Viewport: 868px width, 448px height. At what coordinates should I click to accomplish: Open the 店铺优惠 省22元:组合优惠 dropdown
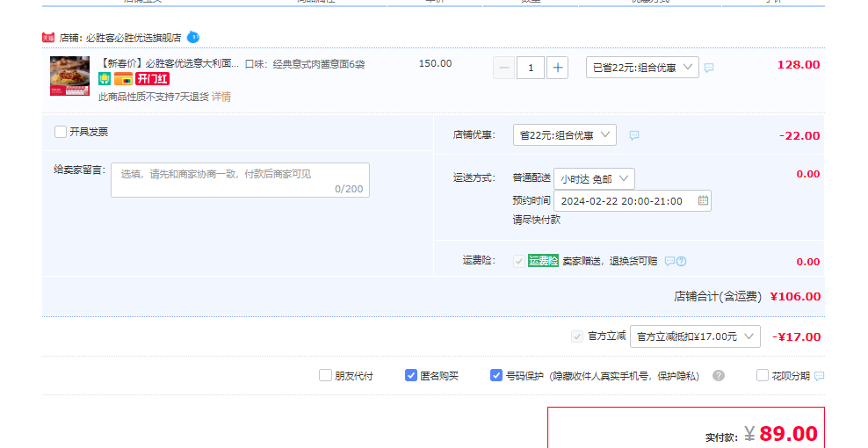click(x=565, y=135)
